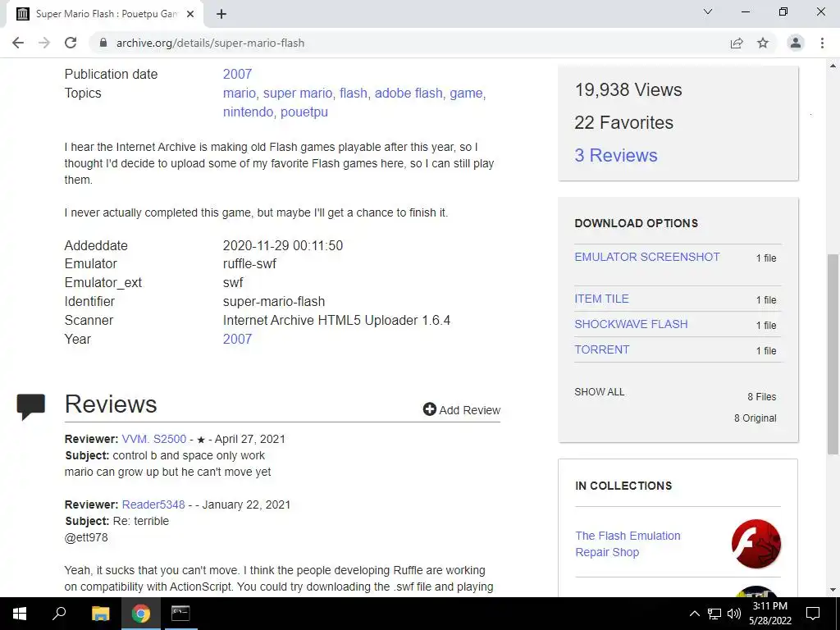Share this page using the share icon
The height and width of the screenshot is (630, 840).
coord(737,43)
